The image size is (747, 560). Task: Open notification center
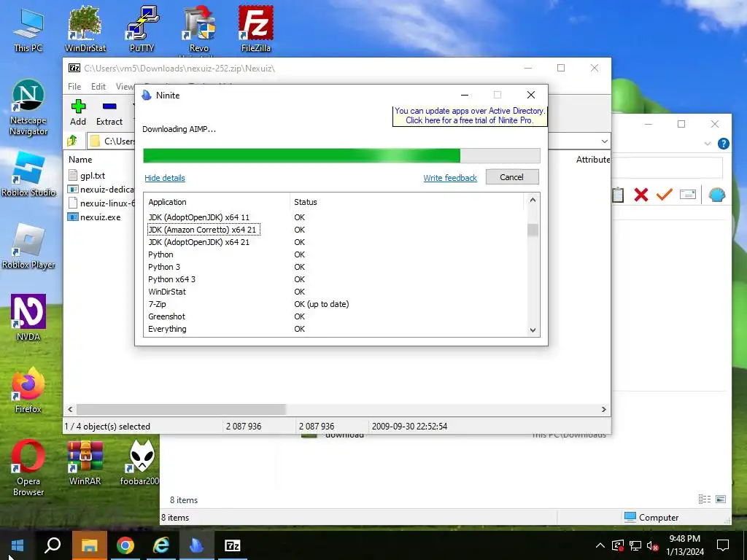click(723, 545)
